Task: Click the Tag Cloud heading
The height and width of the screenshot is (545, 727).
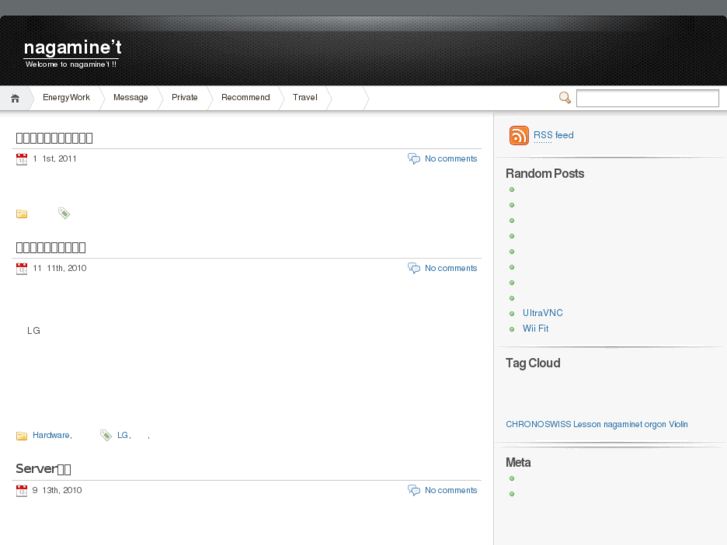Action: point(533,363)
